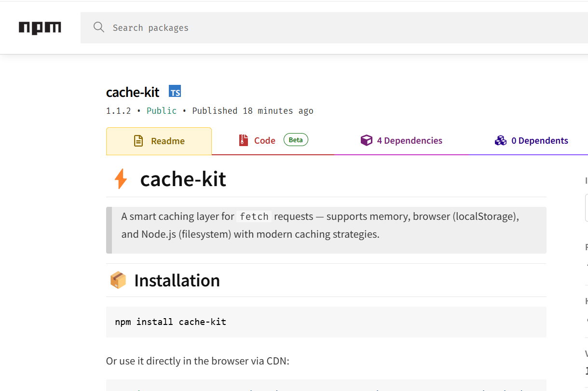Focus the Search packages field

coord(334,27)
